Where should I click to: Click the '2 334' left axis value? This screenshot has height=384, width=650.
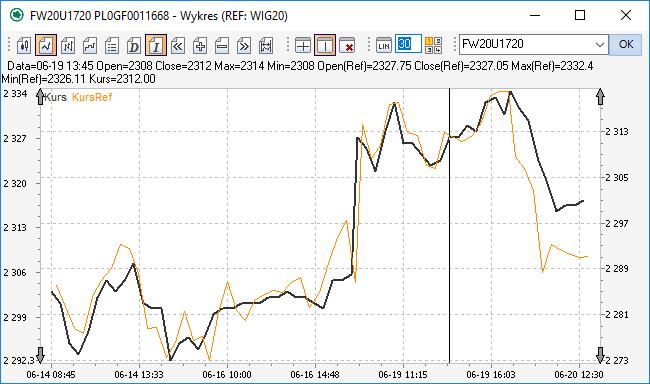click(x=15, y=94)
